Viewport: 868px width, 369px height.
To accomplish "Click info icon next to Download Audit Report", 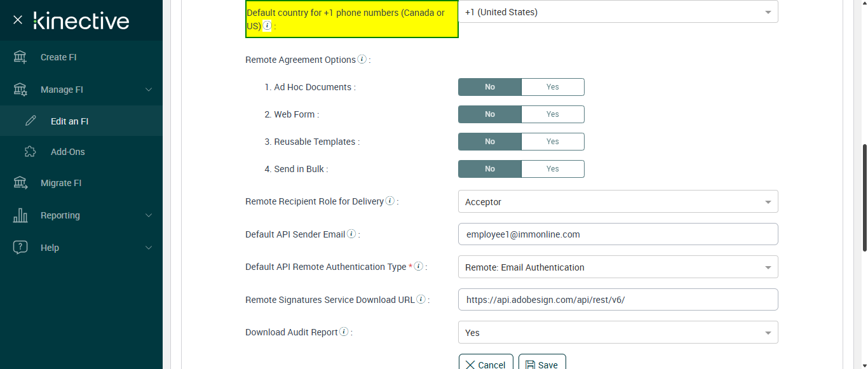I will pos(344,332).
